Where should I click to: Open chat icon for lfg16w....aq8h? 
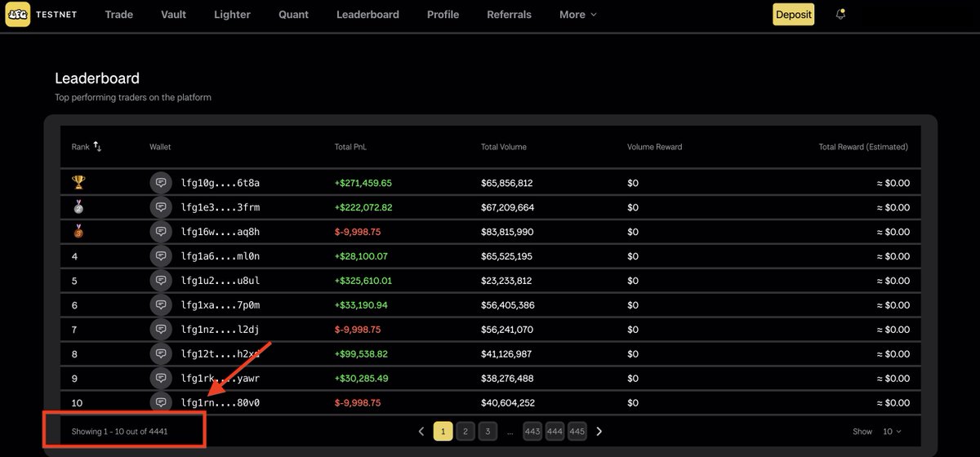click(x=161, y=232)
